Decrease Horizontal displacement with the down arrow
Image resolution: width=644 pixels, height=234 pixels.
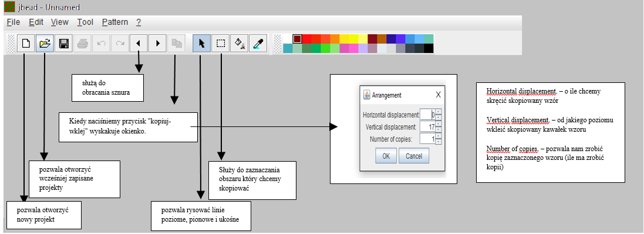click(438, 117)
